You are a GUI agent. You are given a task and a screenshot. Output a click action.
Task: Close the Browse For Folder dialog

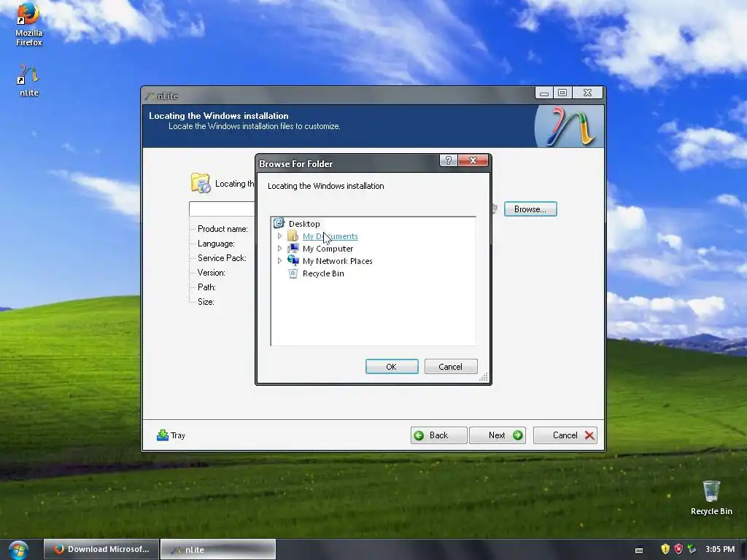[x=473, y=160]
